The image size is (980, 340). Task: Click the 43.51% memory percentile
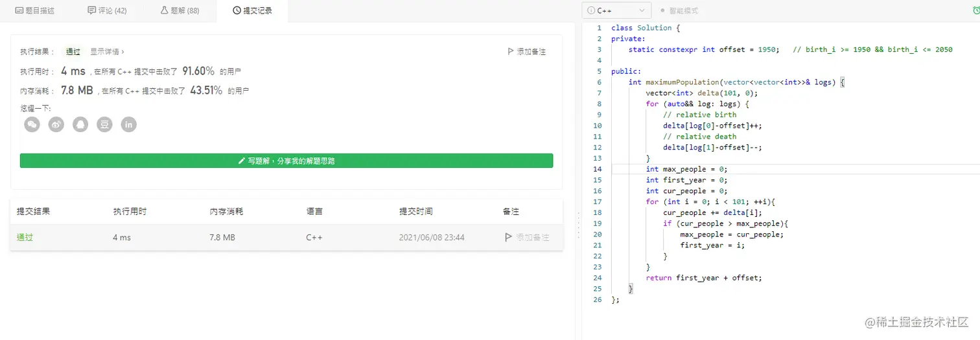tap(206, 90)
